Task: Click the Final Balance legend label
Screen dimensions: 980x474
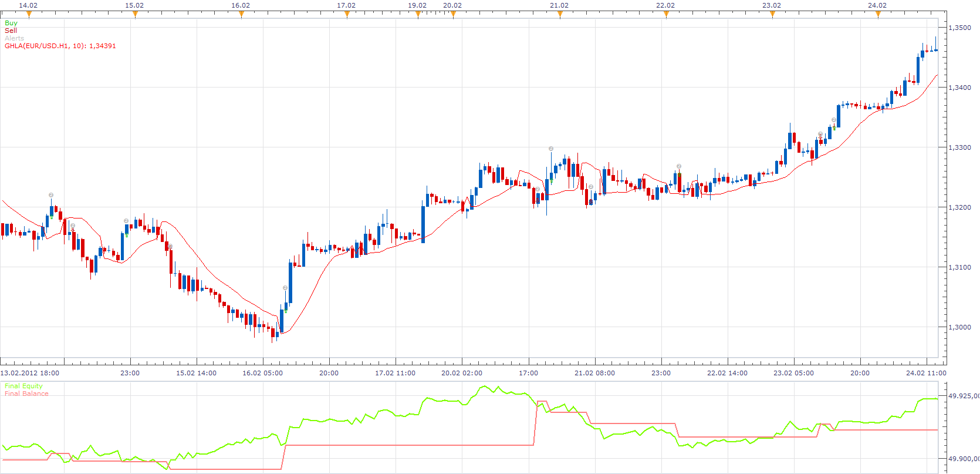Action: coord(26,394)
